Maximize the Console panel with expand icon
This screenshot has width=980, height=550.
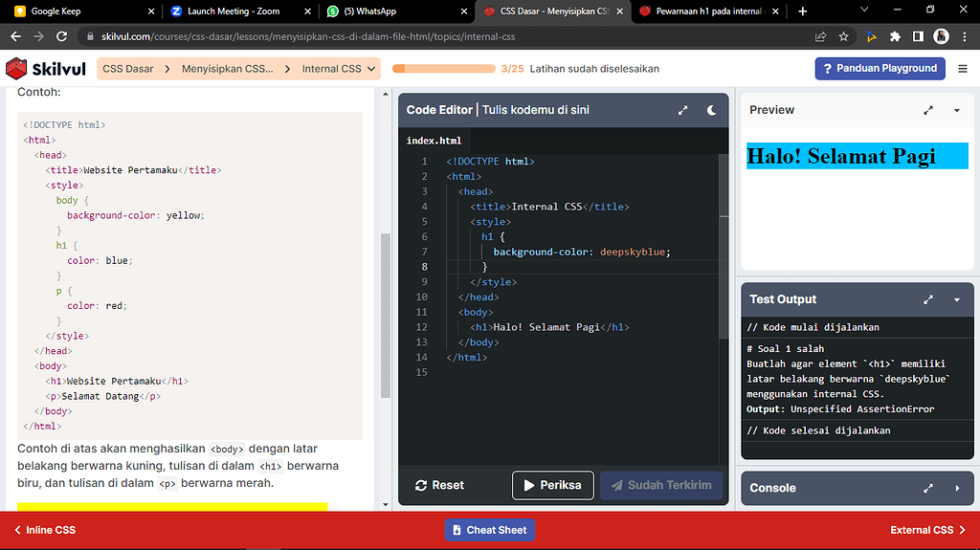tap(928, 488)
